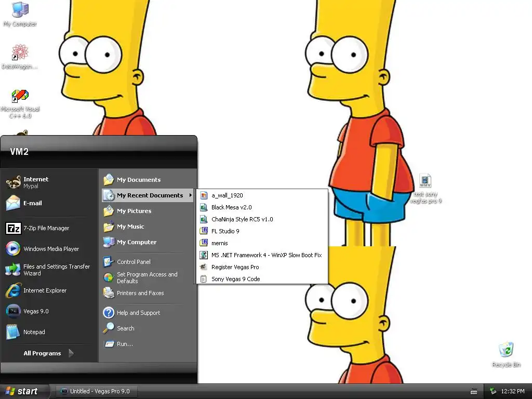The height and width of the screenshot is (399, 532).
Task: Open My Pictures folder
Action: 148,211
